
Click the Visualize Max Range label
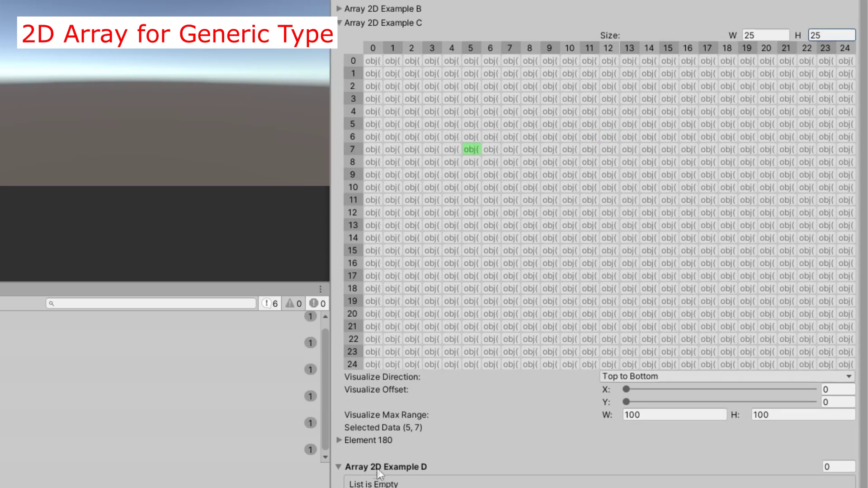[x=387, y=415]
